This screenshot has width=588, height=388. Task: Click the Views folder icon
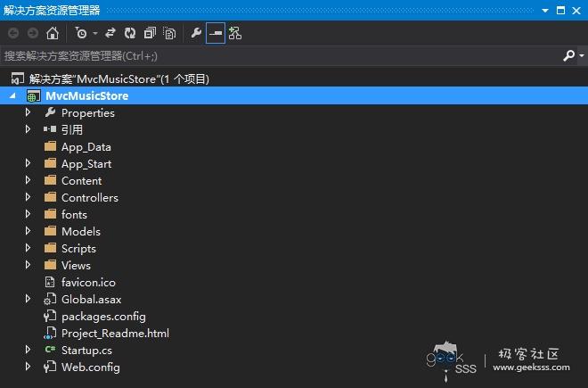click(50, 264)
